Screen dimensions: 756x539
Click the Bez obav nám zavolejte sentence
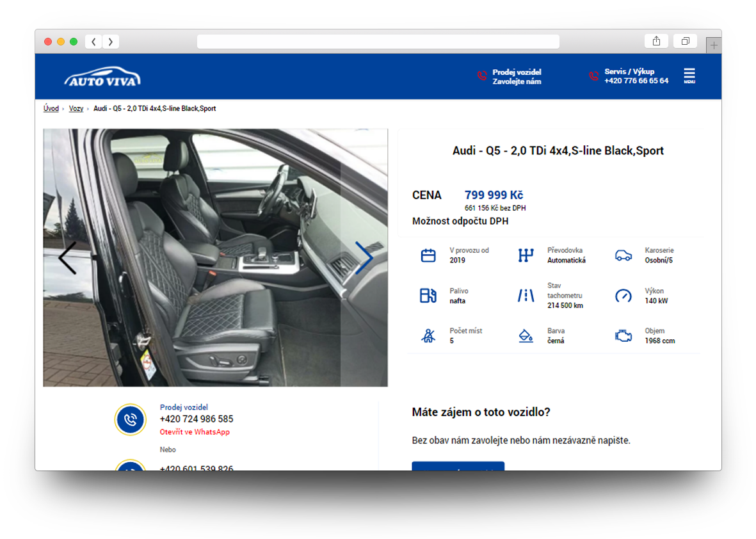point(520,440)
